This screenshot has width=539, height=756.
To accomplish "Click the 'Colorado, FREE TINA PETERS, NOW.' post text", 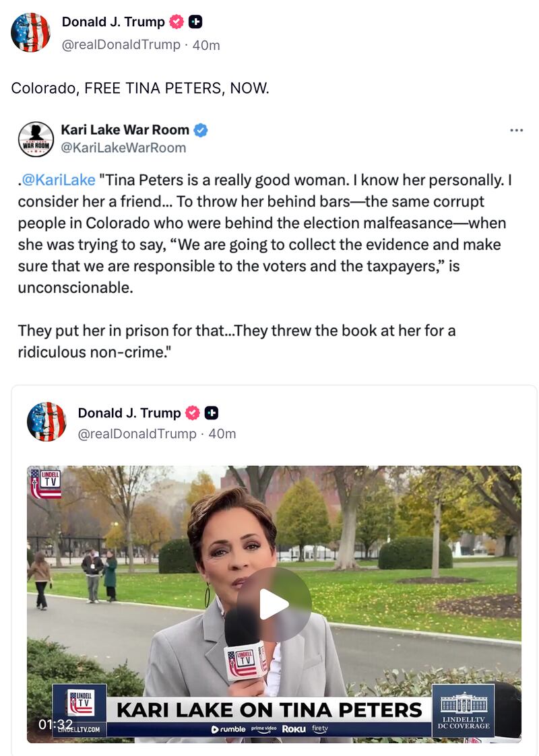I will (x=140, y=88).
